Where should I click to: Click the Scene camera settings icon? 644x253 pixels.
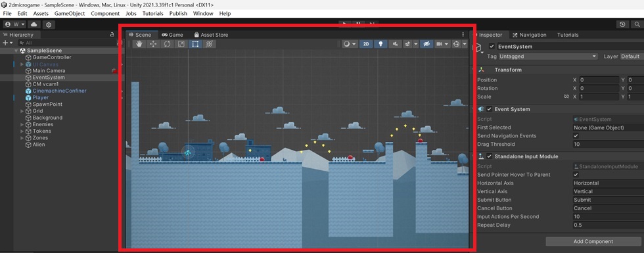[439, 44]
